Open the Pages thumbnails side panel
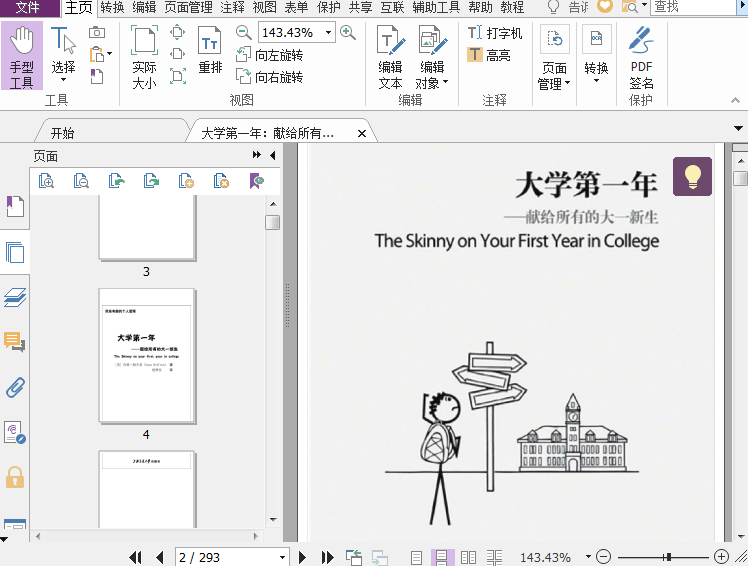 click(x=15, y=252)
